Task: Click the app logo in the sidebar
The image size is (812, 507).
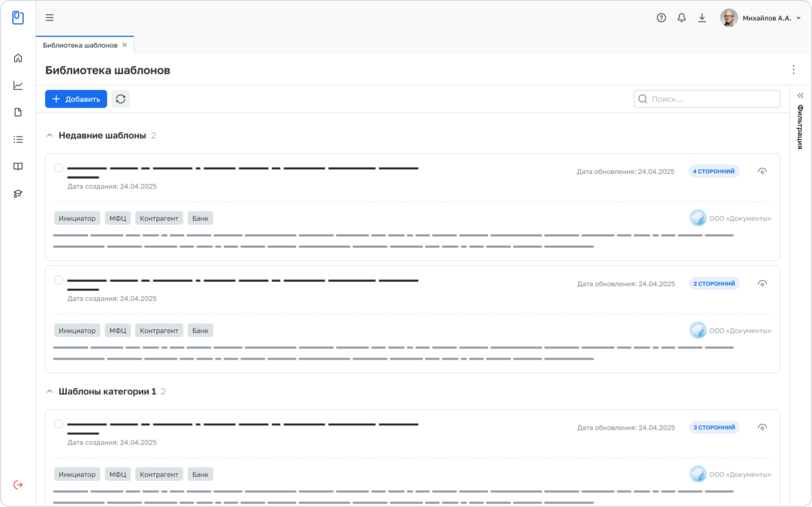Action: pyautogui.click(x=18, y=17)
